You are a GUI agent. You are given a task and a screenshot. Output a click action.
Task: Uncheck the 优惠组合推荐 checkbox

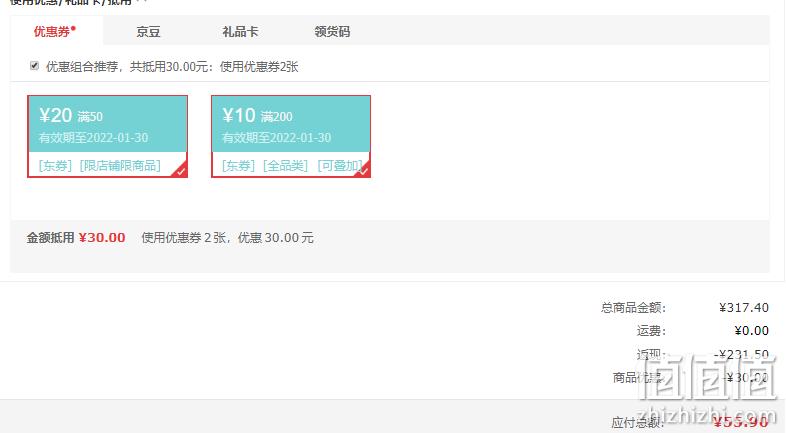[34, 66]
